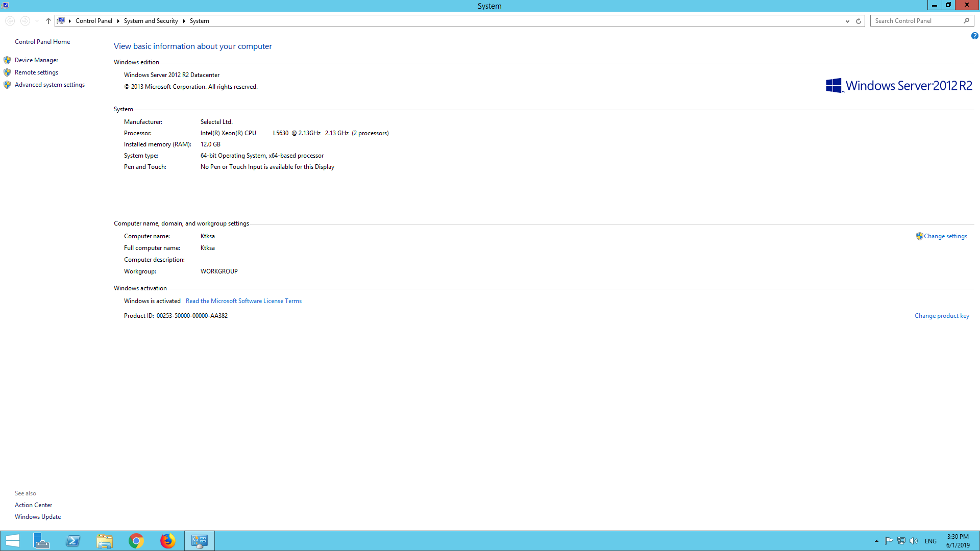980x551 pixels.
Task: Open File Explorer from the taskbar
Action: (105, 541)
